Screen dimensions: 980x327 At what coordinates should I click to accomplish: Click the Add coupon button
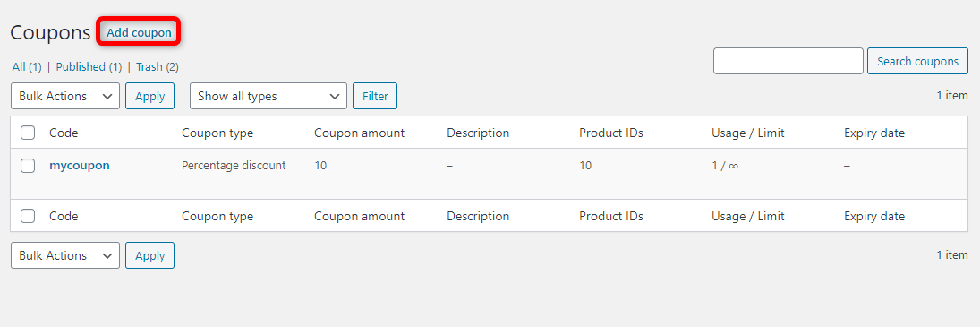[x=139, y=32]
